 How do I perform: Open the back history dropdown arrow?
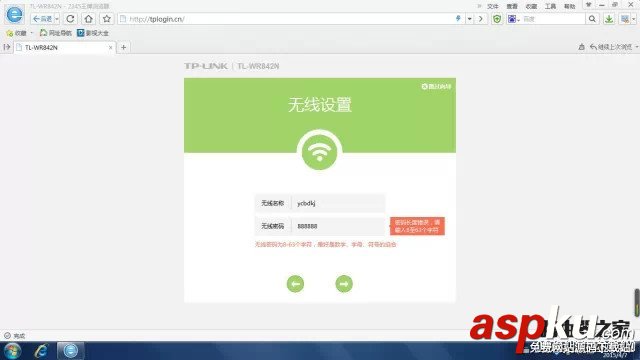57,19
